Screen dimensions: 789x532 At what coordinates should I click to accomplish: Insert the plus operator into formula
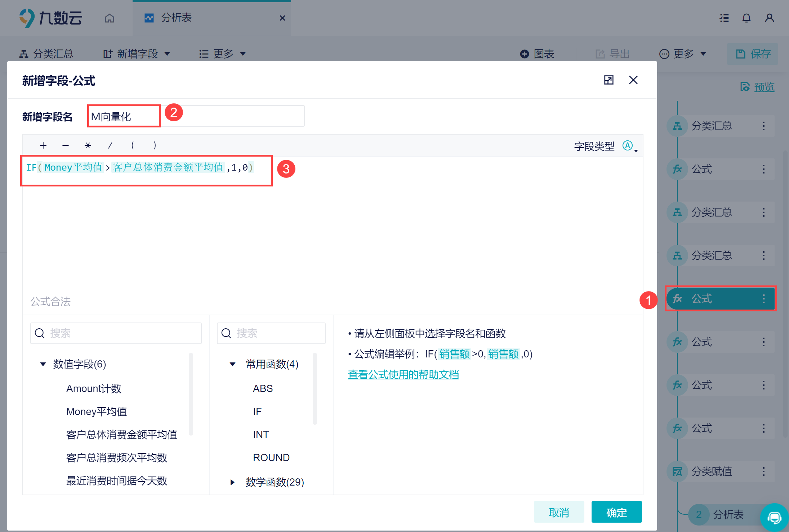click(43, 145)
